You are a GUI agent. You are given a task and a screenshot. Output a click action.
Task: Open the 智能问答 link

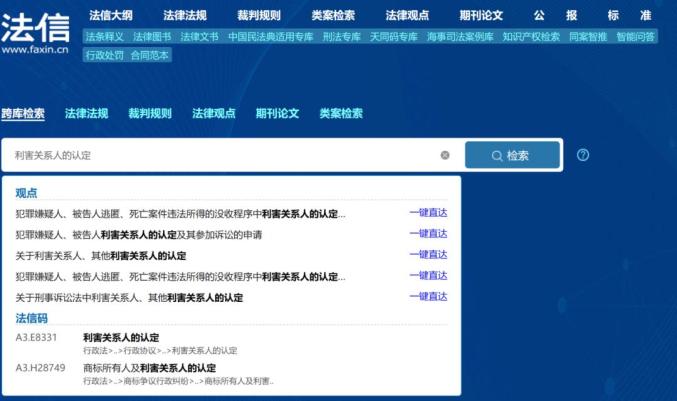coord(635,37)
